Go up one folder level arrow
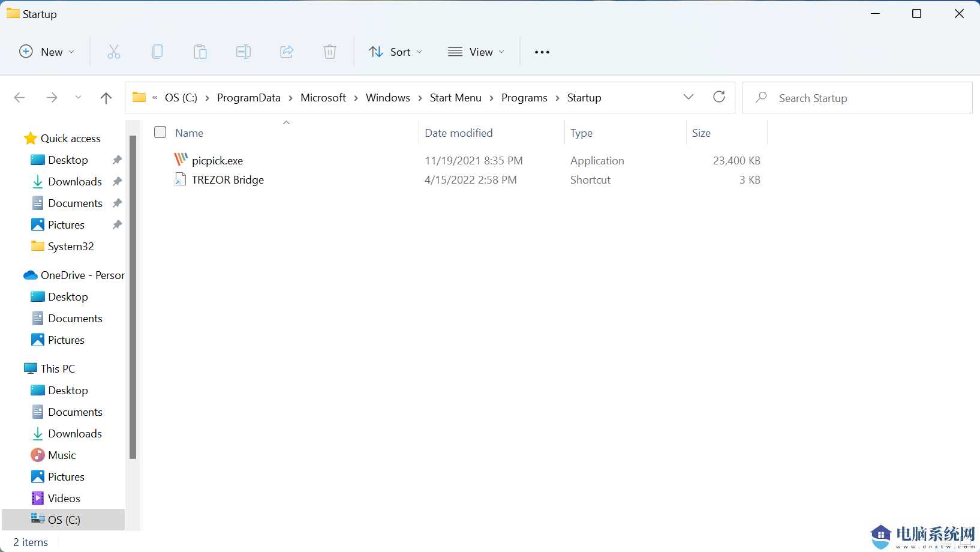 (106, 98)
